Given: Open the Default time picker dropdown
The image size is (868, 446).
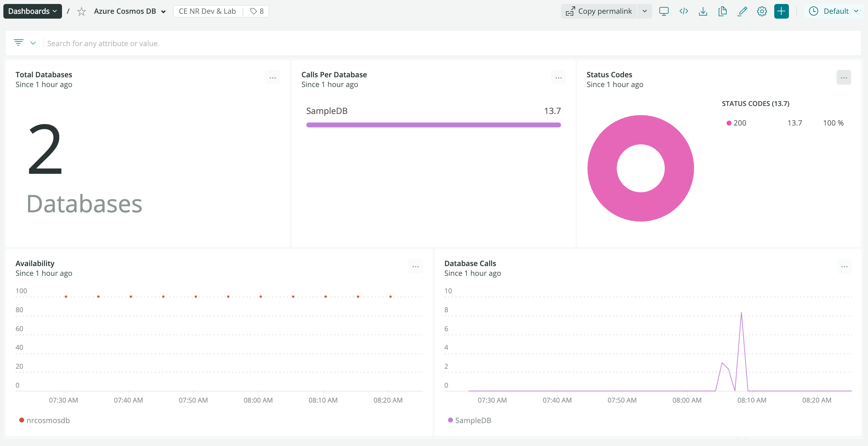Looking at the screenshot, I should pyautogui.click(x=833, y=12).
